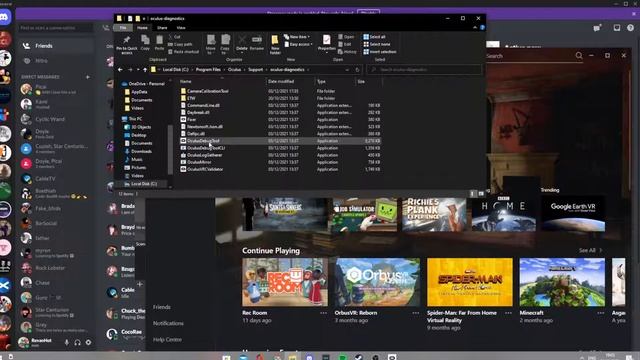Pin to Quick access in Explorer ribbon
This screenshot has height=360, width=640.
point(127,44)
